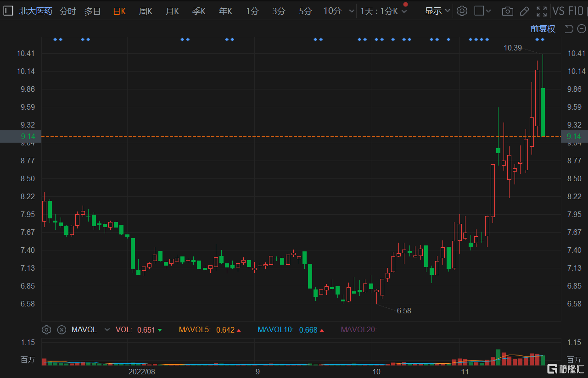This screenshot has width=588, height=378.
Task: Open chart settings gear in top toolbar
Action: coord(462,11)
